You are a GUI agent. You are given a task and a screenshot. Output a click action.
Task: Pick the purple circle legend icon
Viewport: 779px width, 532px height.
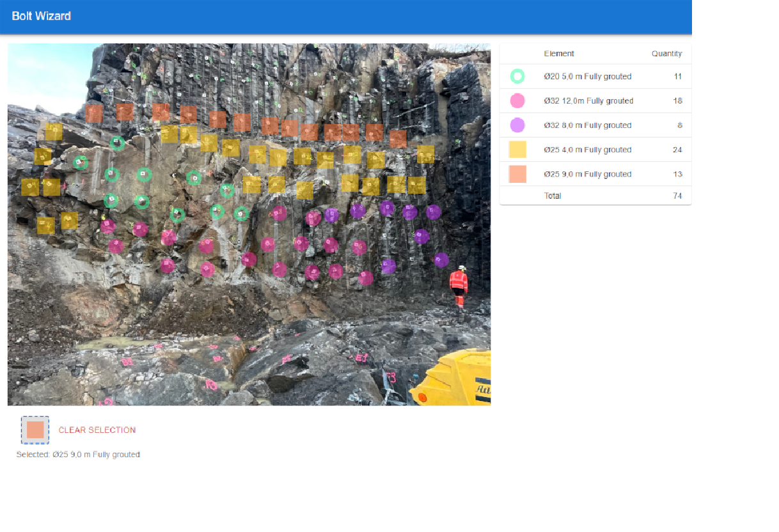(517, 125)
